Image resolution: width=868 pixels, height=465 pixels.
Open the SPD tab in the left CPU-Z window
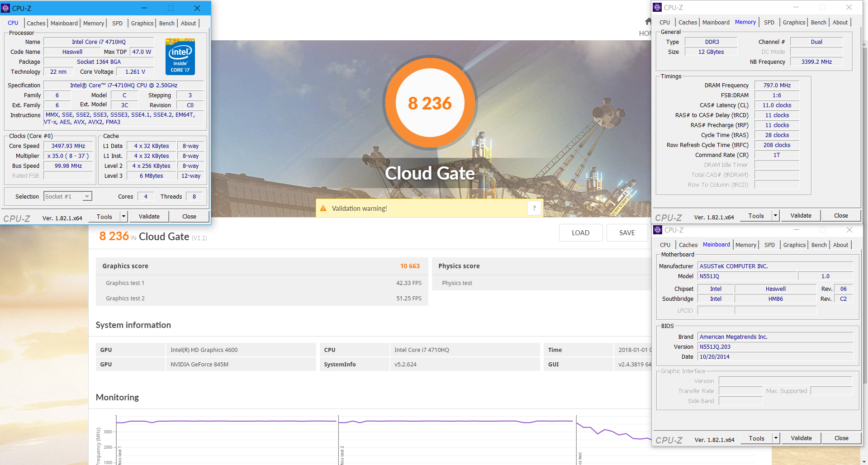click(117, 23)
